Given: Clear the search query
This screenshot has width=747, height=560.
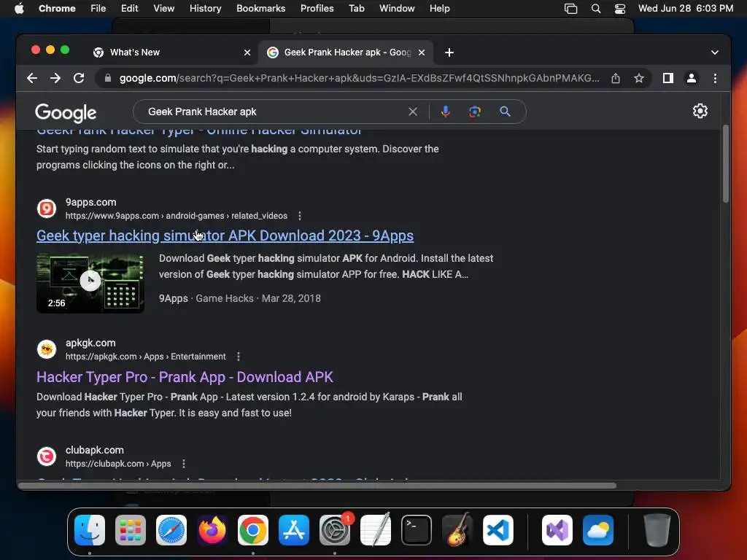Looking at the screenshot, I should tap(413, 112).
